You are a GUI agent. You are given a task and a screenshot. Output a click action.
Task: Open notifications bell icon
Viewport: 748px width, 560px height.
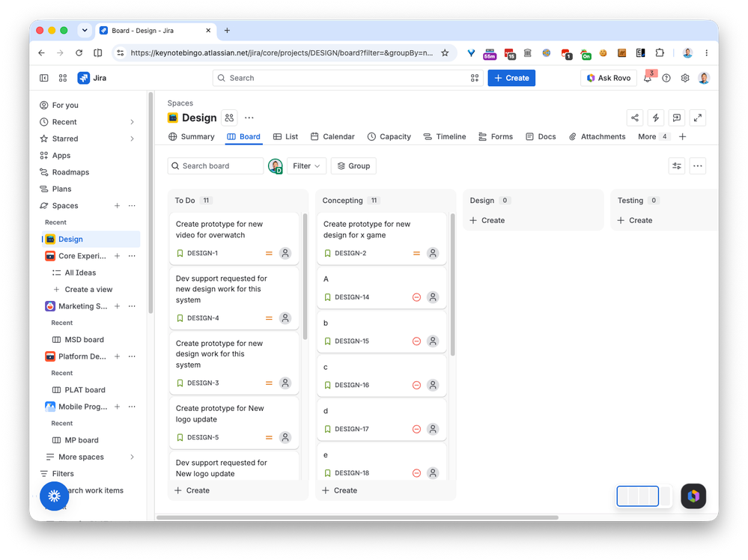click(x=648, y=78)
